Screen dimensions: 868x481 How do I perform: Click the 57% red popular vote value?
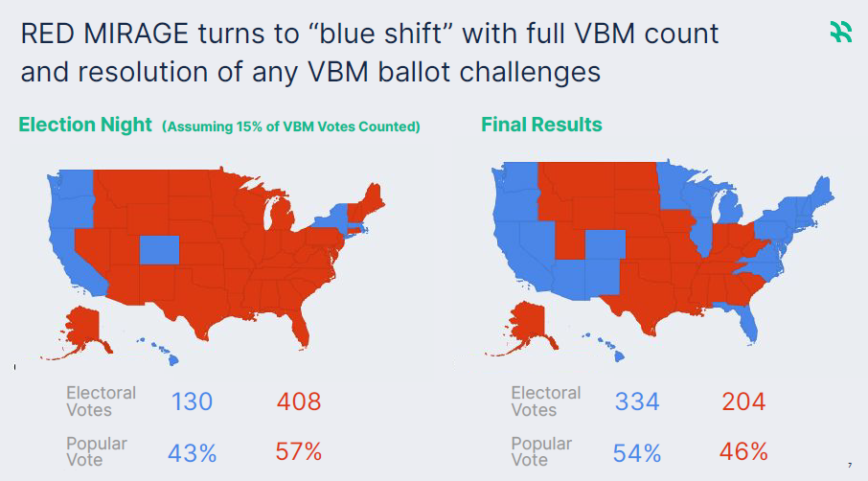(x=298, y=451)
